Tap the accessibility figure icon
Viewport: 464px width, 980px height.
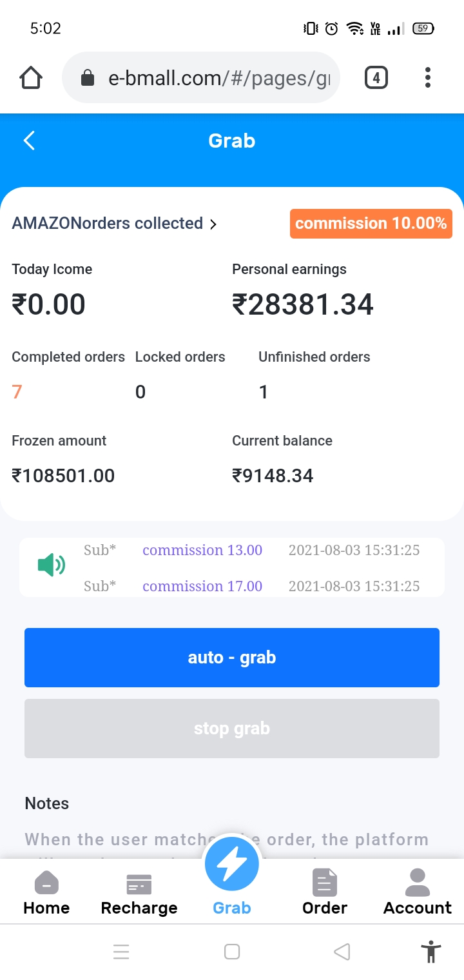(430, 952)
